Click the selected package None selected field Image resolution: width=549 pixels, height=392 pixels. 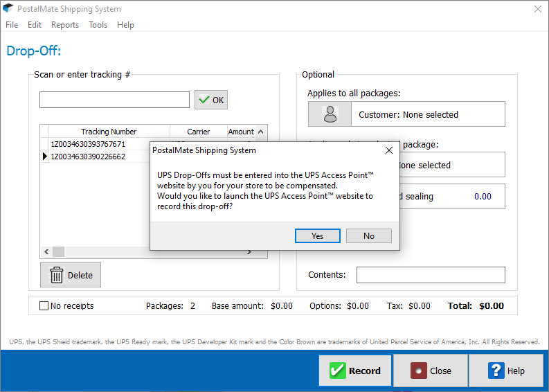click(452, 165)
